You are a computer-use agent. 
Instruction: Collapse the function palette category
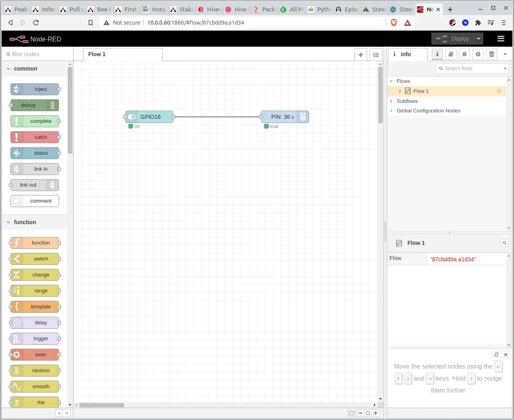(35, 222)
